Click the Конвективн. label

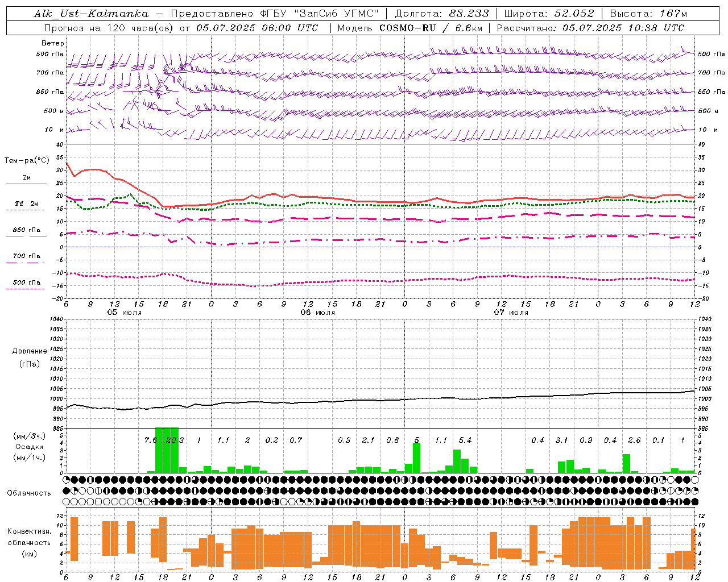(x=30, y=531)
